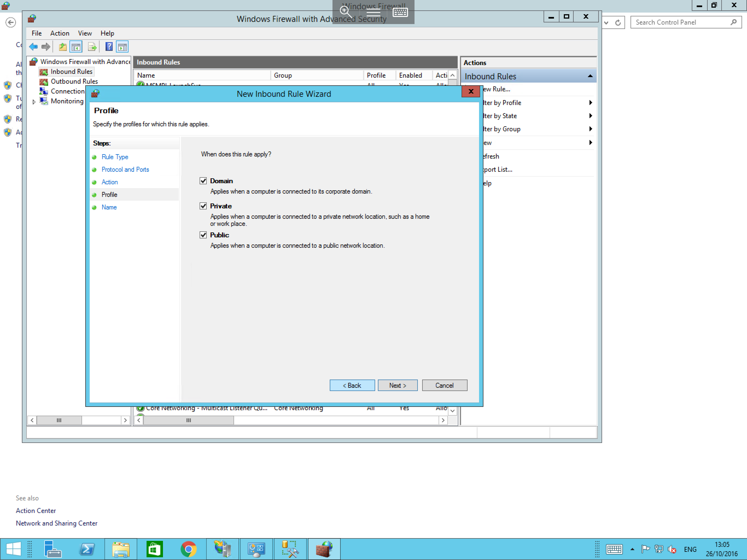Select the Windows Firewall with Advanced Security root node
This screenshot has height=560, width=747.
coord(85,62)
